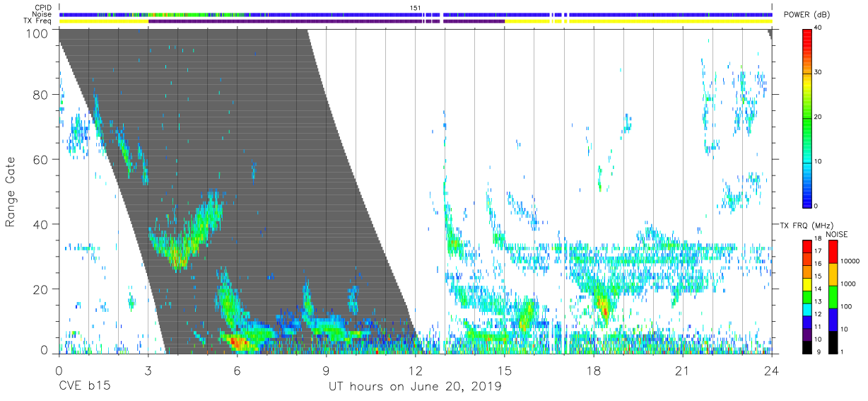
Task: Click the 11 value on TX frequency scale
Action: click(818, 327)
